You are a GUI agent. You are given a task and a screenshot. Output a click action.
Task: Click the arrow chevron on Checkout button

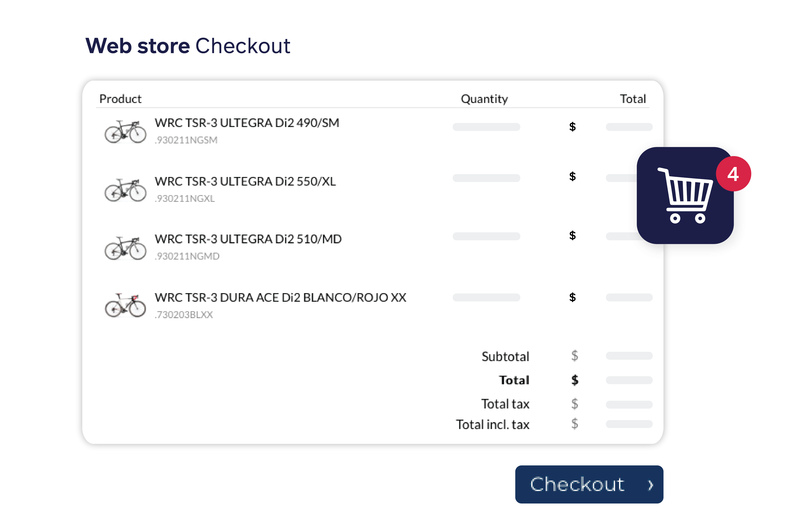[650, 485]
